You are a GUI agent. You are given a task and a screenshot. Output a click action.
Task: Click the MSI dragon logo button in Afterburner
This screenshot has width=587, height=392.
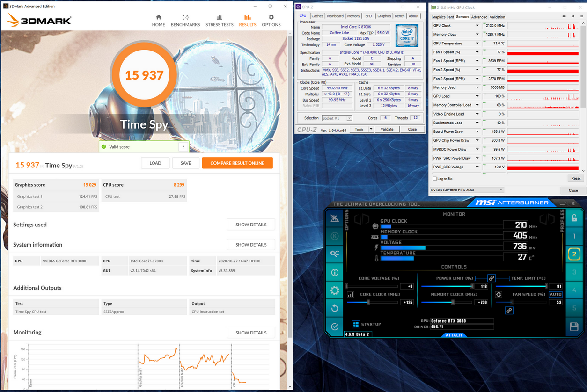click(334, 218)
